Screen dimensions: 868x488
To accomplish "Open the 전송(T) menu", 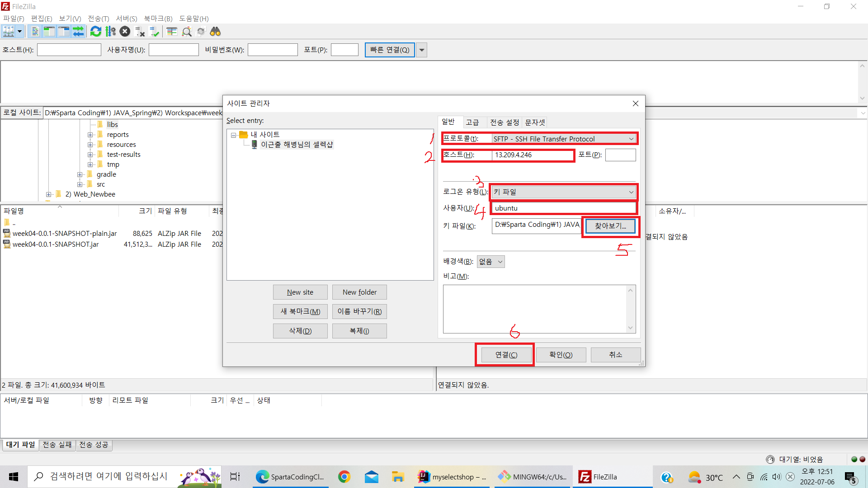I will [99, 19].
